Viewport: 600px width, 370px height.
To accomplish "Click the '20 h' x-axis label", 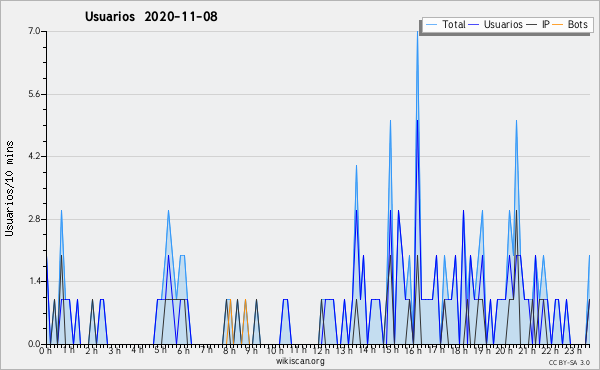I will pos(505,350).
